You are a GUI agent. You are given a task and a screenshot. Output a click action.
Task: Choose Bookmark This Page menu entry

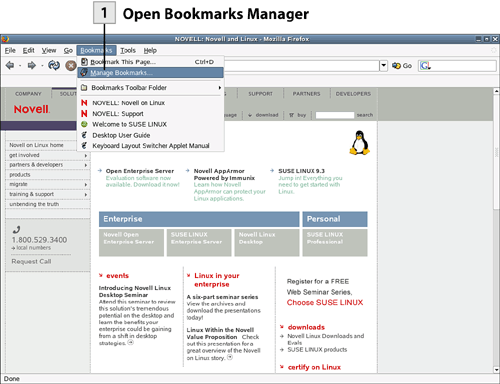point(151,62)
